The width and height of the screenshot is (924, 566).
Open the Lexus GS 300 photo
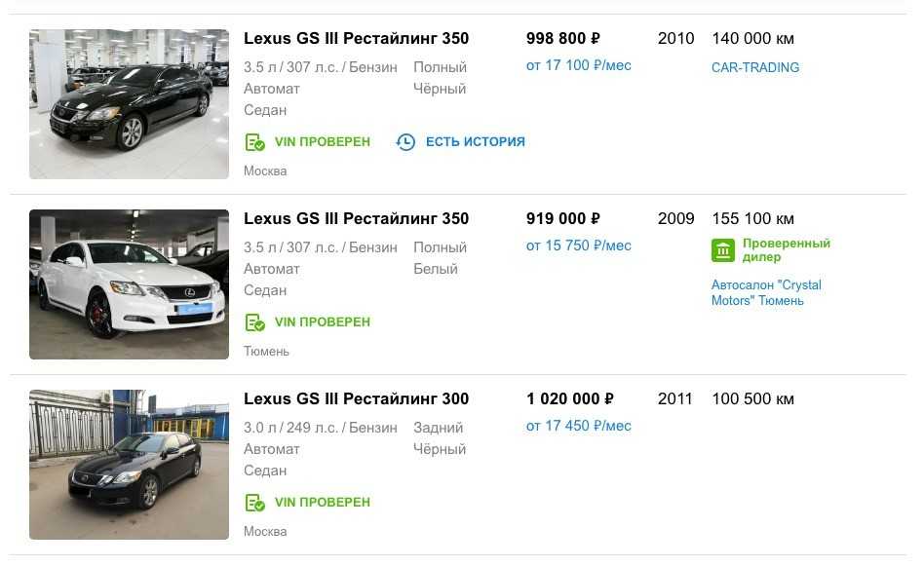point(129,465)
